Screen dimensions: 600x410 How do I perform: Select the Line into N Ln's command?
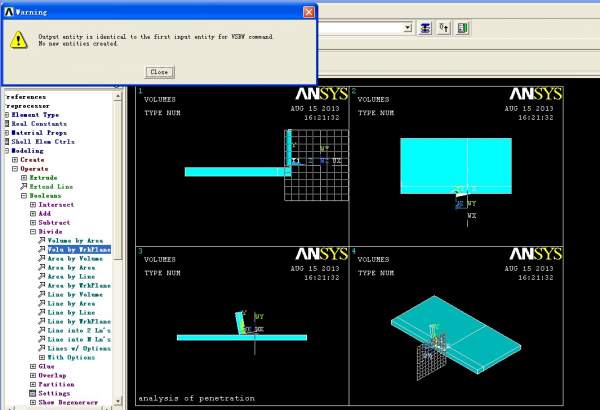tap(79, 340)
